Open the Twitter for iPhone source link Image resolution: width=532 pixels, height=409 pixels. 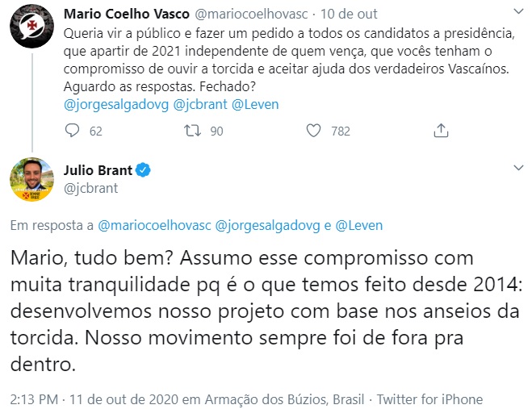click(x=429, y=399)
